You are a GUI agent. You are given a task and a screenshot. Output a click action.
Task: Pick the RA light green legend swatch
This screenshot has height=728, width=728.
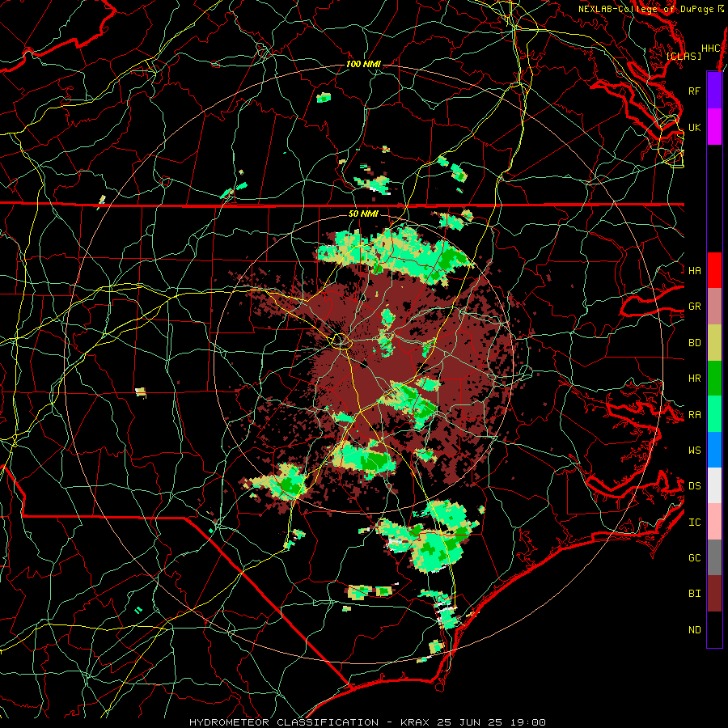714,414
